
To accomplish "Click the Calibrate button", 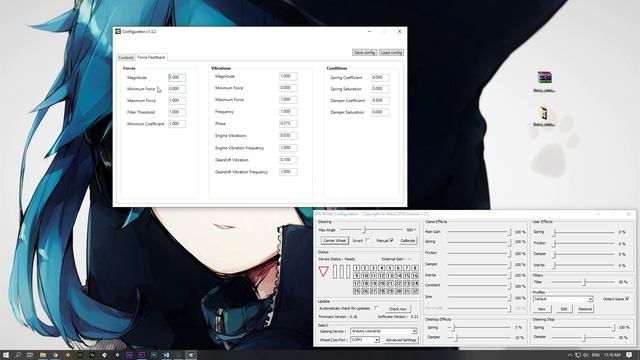I will [x=407, y=241].
